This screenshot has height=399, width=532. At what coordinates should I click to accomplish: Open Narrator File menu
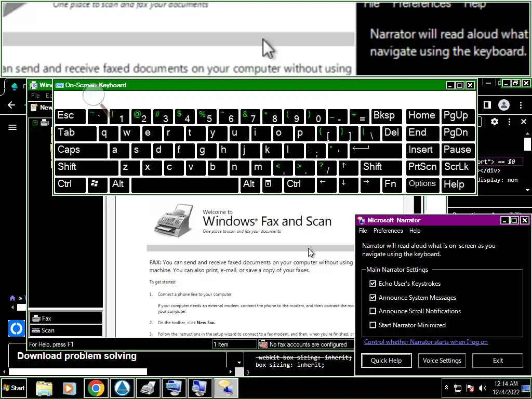(x=363, y=231)
